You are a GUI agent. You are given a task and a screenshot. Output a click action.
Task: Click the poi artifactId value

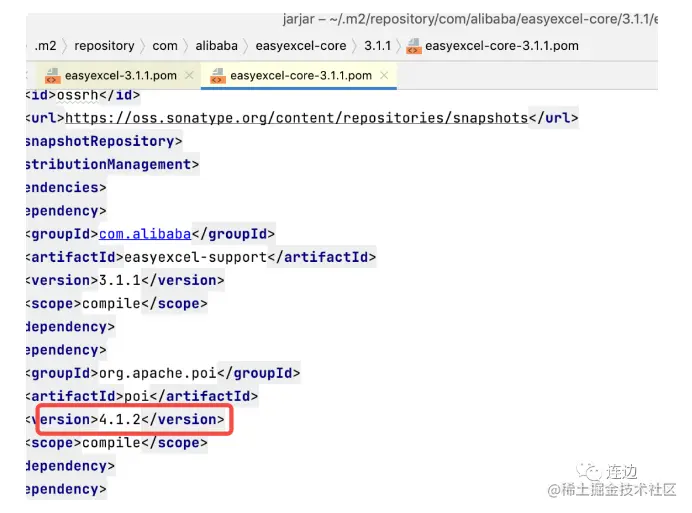pos(137,396)
